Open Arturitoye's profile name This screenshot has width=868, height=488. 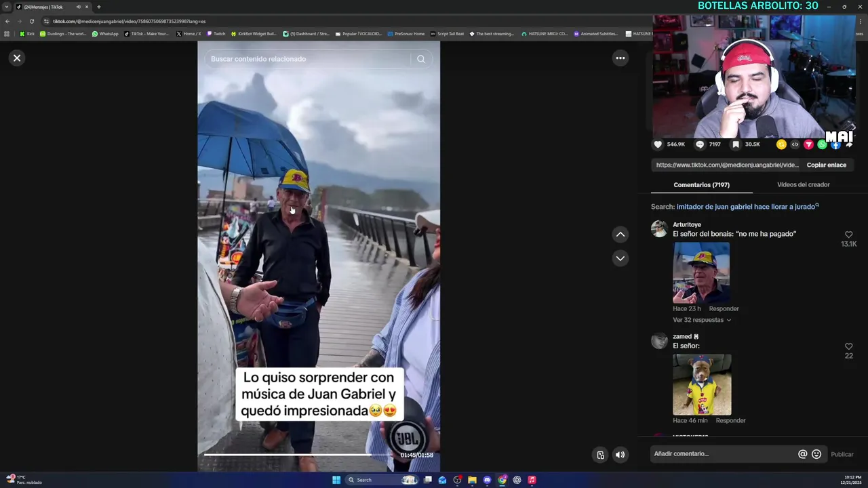687,224
